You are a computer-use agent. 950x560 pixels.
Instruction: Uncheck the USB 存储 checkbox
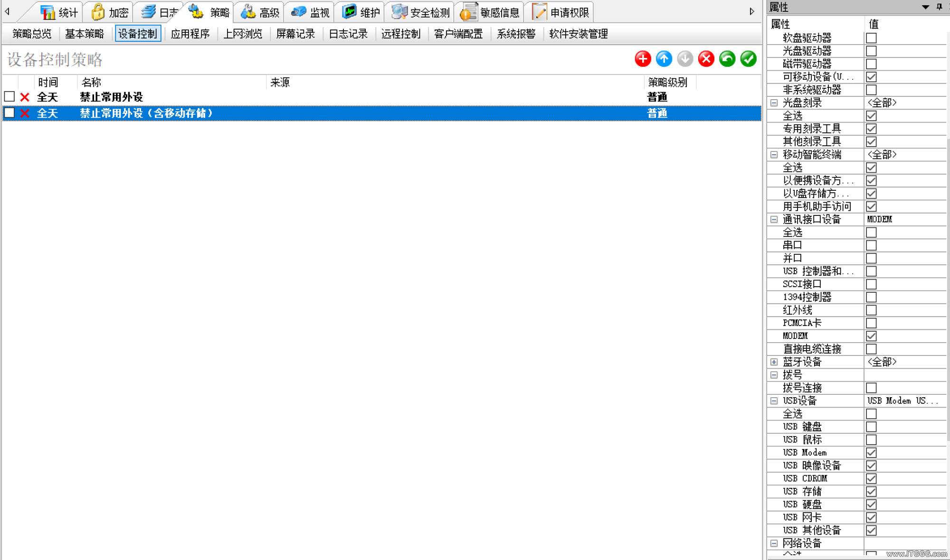(871, 492)
